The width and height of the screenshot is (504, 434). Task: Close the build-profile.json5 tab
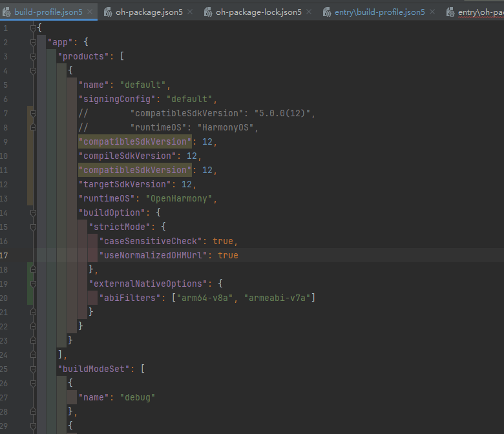point(90,12)
